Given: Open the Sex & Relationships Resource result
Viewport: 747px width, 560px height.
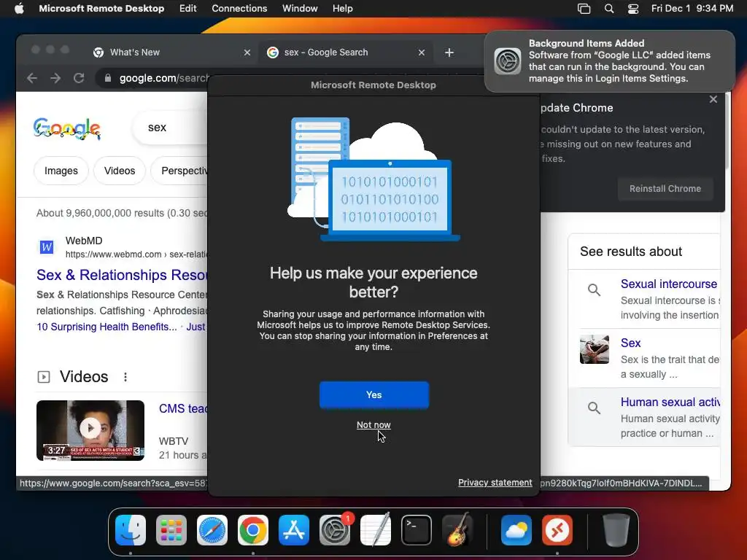Looking at the screenshot, I should click(x=122, y=275).
